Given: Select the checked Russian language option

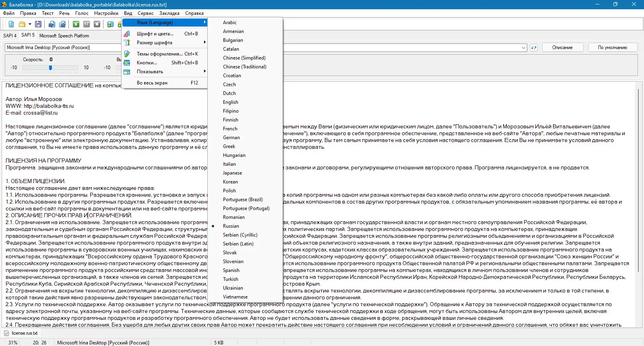Looking at the screenshot, I should point(245,226).
